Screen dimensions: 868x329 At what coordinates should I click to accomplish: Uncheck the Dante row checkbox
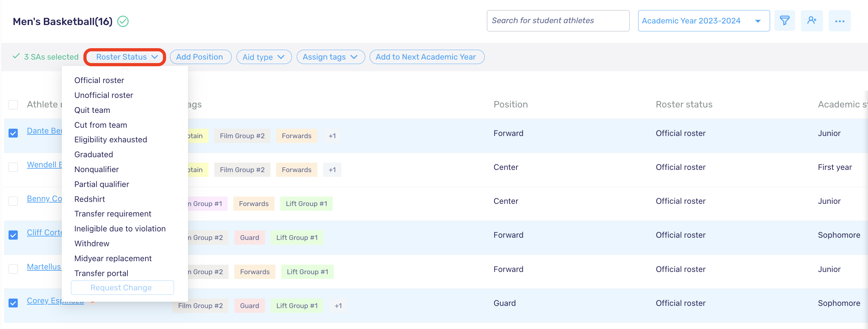coord(13,133)
